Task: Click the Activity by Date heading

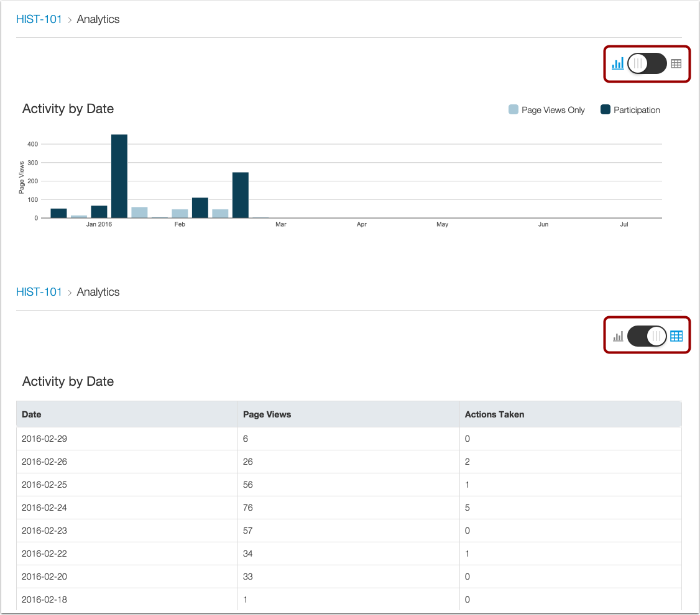Action: click(68, 109)
